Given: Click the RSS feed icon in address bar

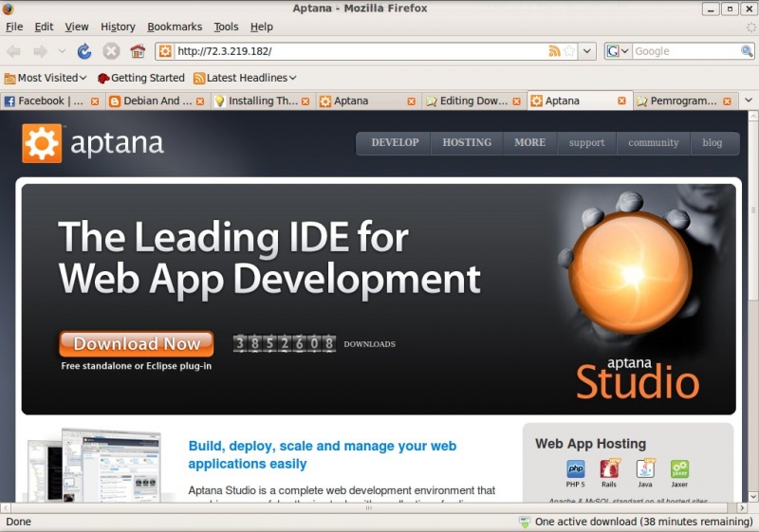Looking at the screenshot, I should pos(554,51).
